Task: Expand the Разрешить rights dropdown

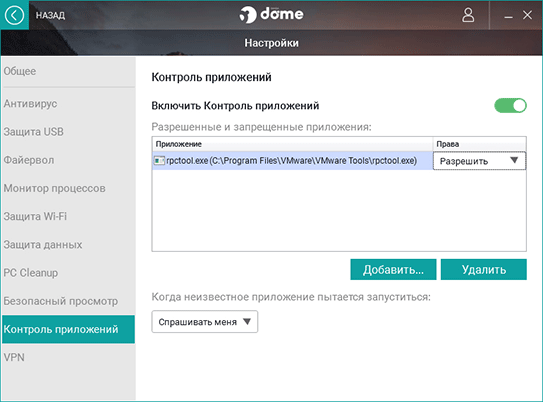Action: point(479,161)
